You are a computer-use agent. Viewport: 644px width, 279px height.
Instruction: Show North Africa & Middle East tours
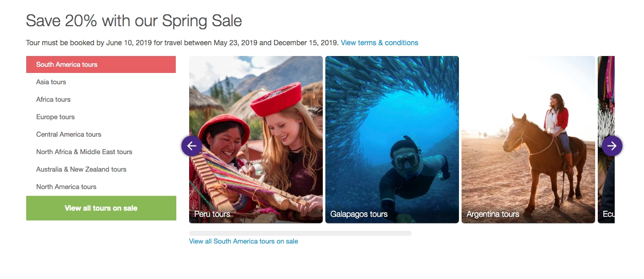click(84, 152)
